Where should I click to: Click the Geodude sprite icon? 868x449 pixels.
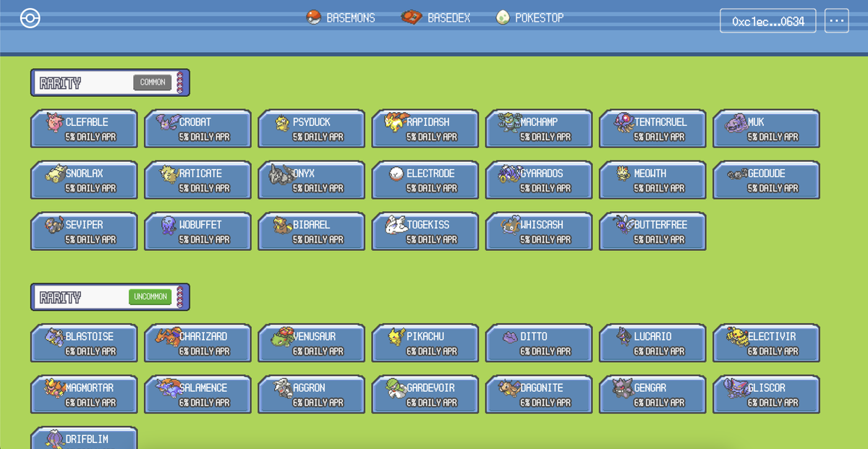click(x=736, y=175)
